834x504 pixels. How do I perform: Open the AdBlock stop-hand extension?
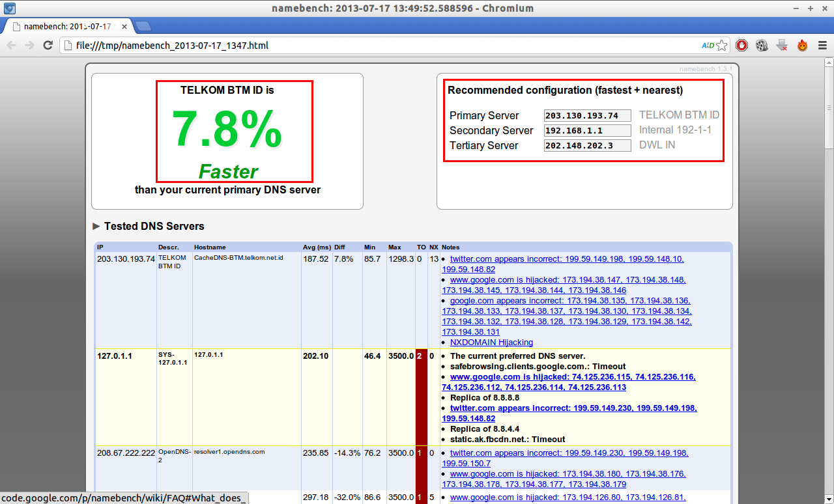pyautogui.click(x=741, y=45)
